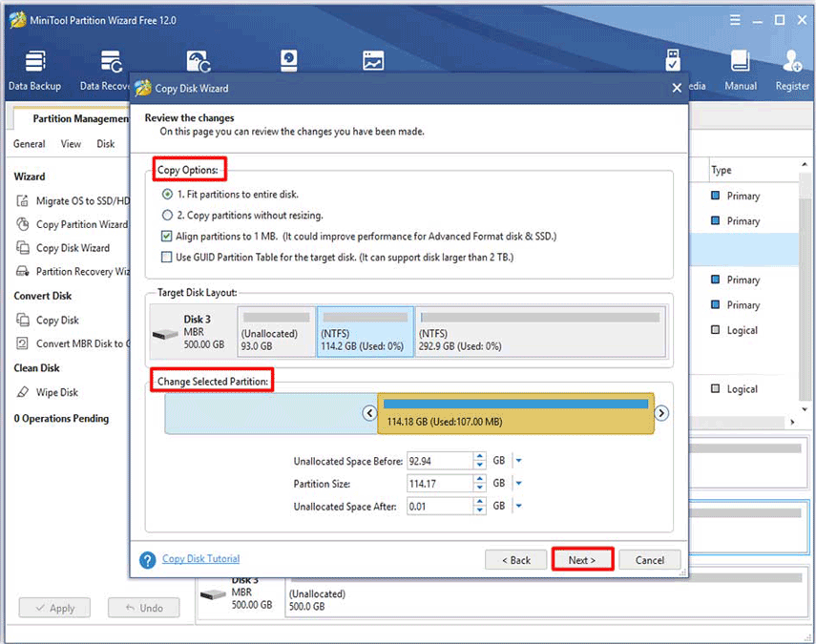Click the Migrate OS to SSD/HD icon
This screenshot has height=644, width=816.
22,200
